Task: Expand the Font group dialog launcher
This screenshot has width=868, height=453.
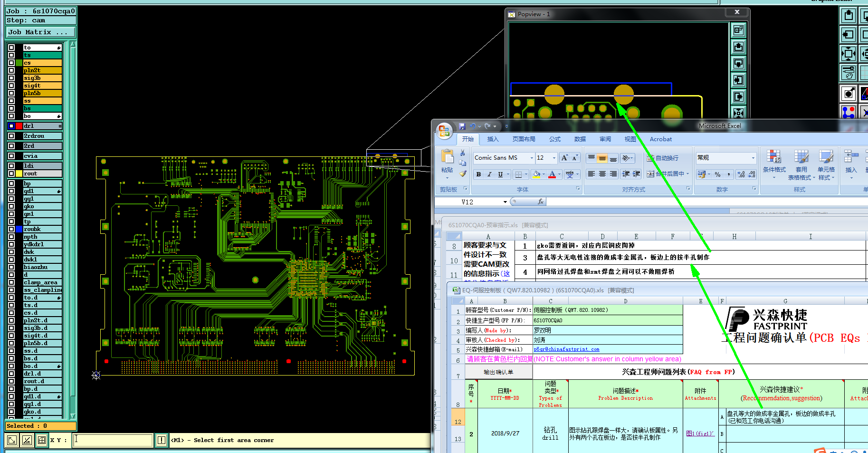Action: tap(578, 189)
